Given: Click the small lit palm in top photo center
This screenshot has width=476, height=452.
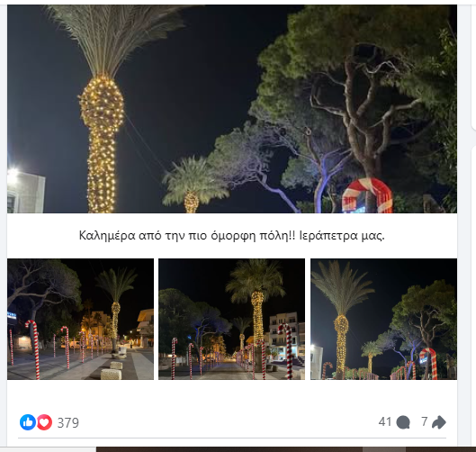Looking at the screenshot, I should pyautogui.click(x=193, y=185).
